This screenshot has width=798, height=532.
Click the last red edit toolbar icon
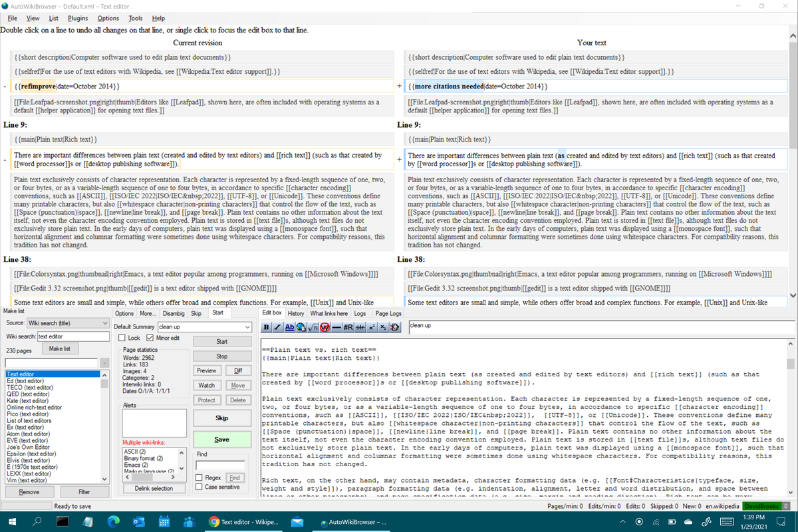click(395, 327)
